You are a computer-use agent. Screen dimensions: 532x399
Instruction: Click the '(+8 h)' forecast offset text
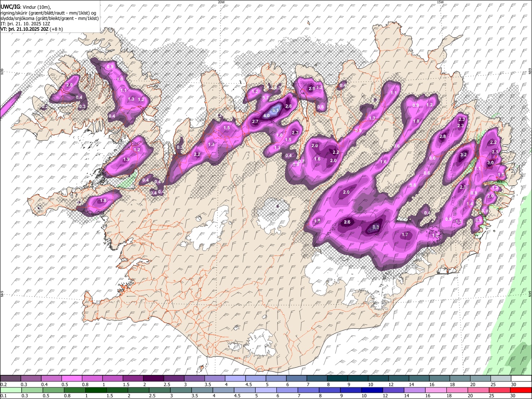pos(56,29)
